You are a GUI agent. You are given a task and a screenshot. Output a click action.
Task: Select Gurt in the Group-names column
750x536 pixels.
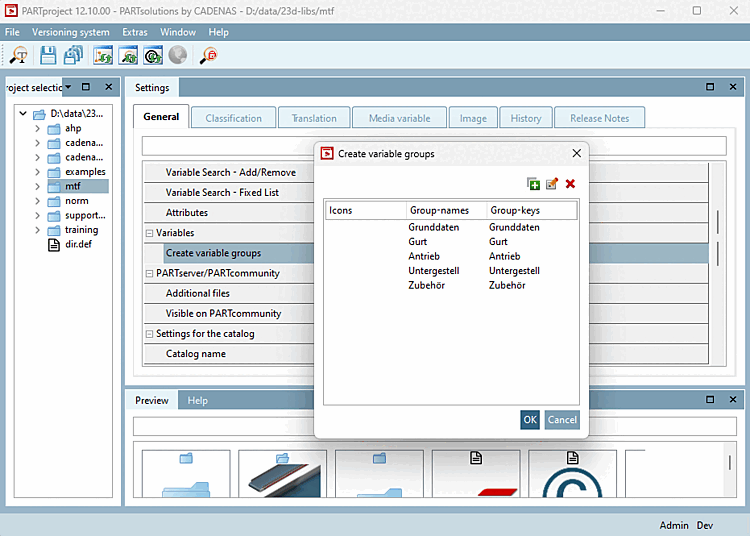[418, 242]
